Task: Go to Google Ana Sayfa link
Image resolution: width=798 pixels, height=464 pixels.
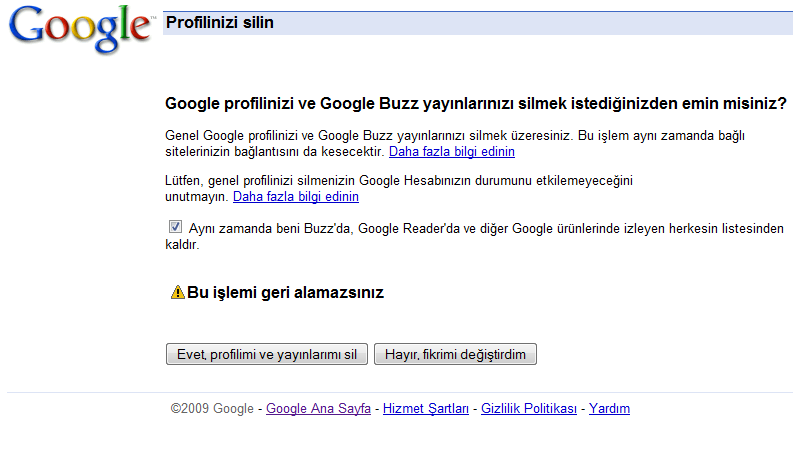Action: [x=318, y=409]
